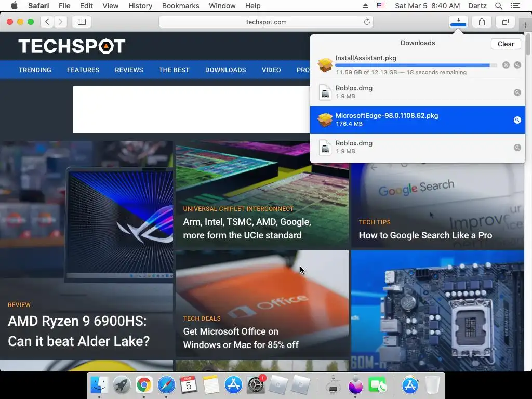
Task: Open the File menu
Action: click(x=64, y=6)
